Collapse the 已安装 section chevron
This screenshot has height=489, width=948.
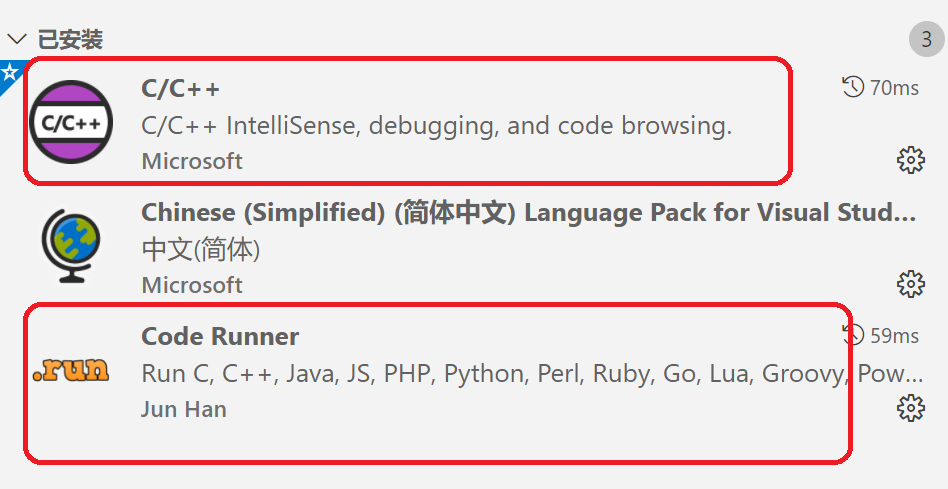click(x=17, y=40)
